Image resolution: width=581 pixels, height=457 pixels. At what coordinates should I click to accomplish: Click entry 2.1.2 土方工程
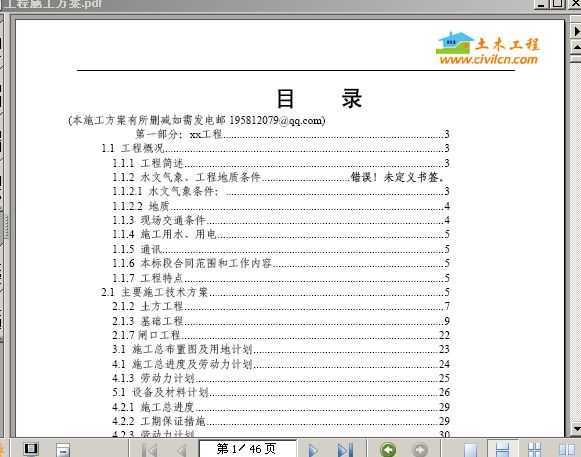click(x=281, y=306)
